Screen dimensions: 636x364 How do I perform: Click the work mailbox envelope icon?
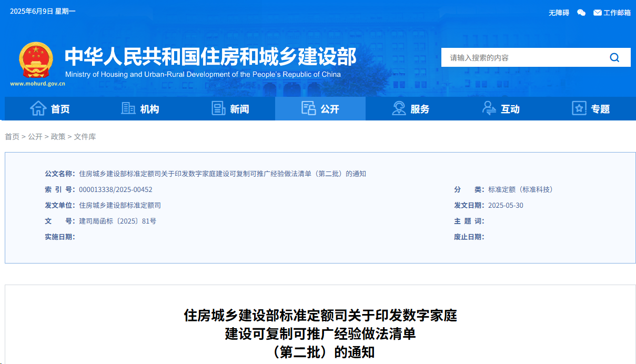pyautogui.click(x=598, y=13)
